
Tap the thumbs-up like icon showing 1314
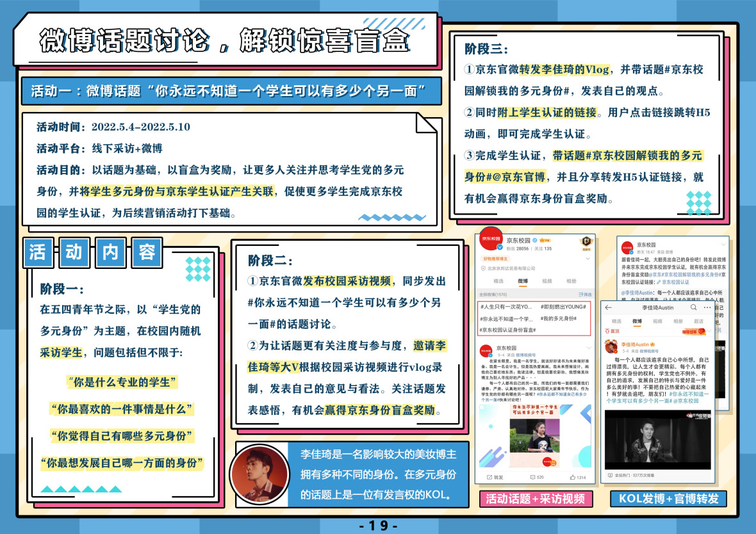point(572,477)
